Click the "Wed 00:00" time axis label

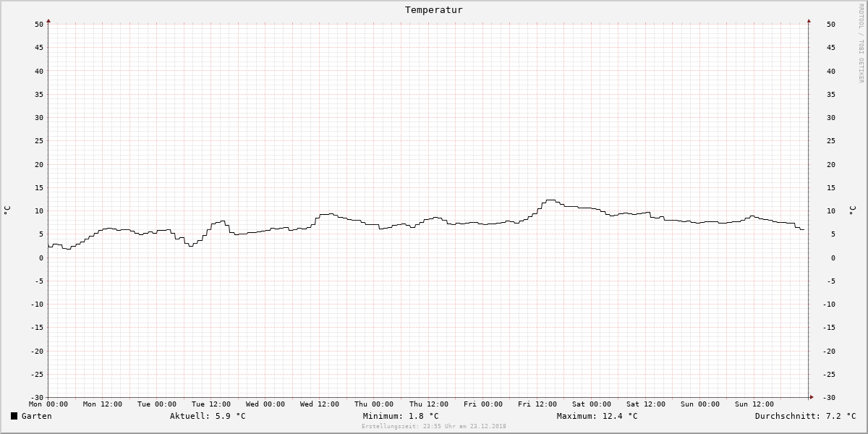[265, 404]
